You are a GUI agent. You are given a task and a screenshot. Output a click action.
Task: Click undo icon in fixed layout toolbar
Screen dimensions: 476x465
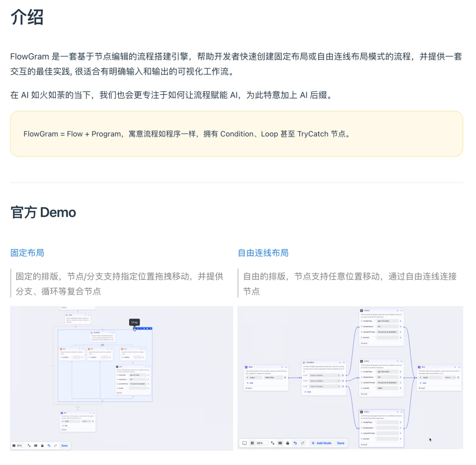(x=49, y=446)
